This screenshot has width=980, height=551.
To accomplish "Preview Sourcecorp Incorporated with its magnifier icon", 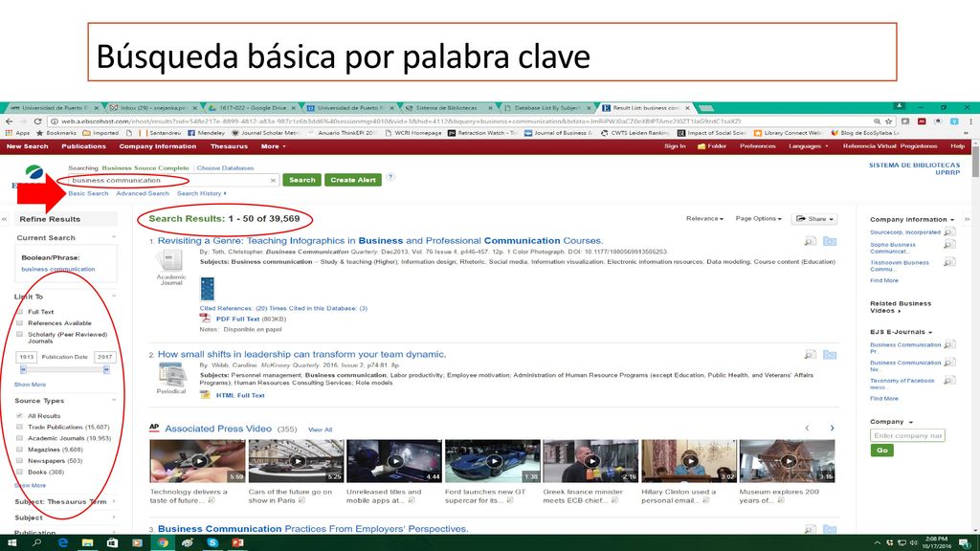I will pos(949,231).
